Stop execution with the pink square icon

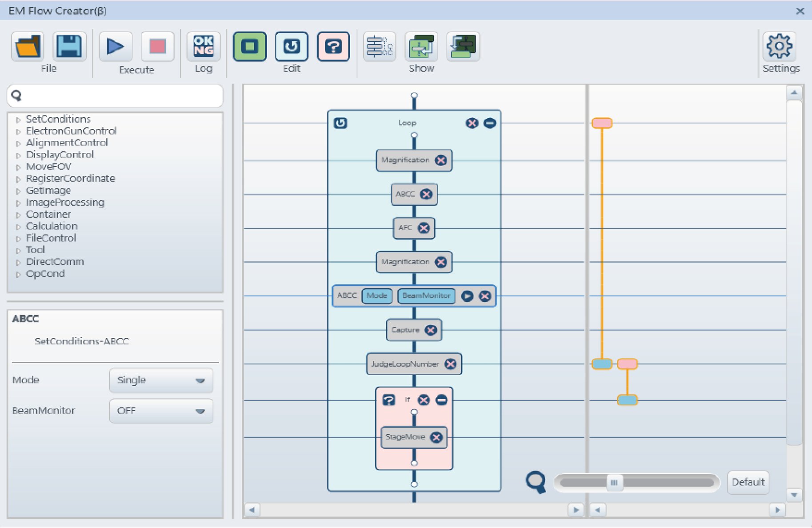pos(157,46)
